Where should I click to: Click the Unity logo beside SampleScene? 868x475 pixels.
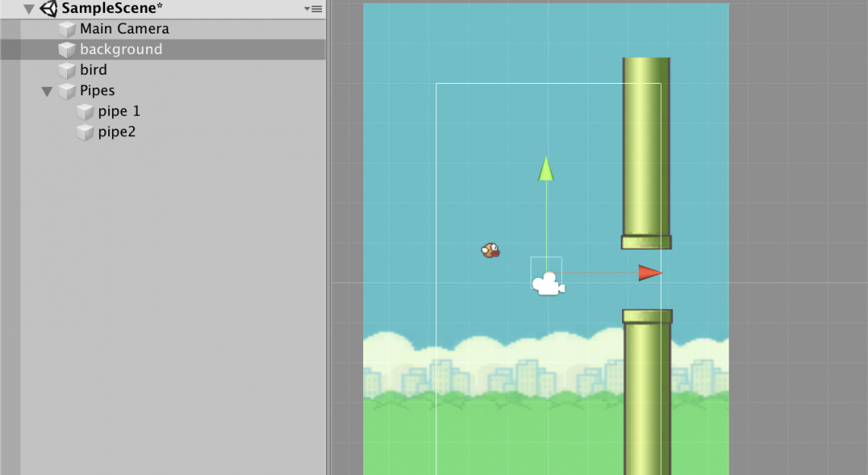(x=49, y=9)
